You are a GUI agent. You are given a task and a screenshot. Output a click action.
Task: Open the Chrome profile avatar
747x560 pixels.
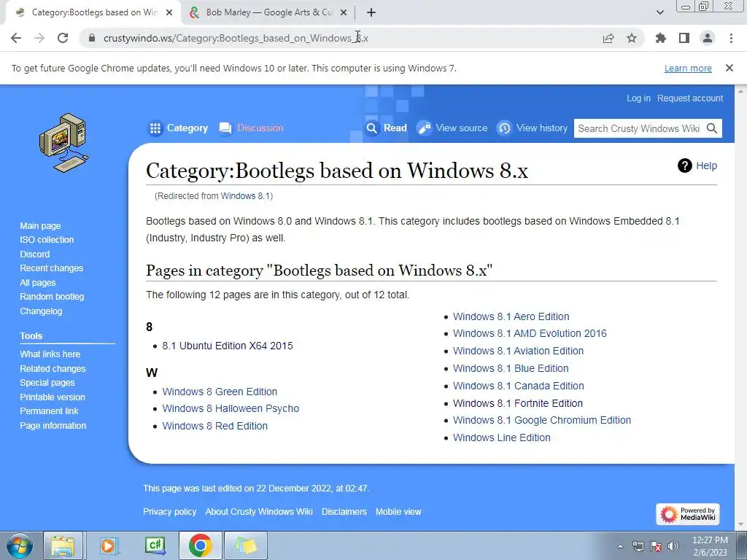click(x=708, y=38)
